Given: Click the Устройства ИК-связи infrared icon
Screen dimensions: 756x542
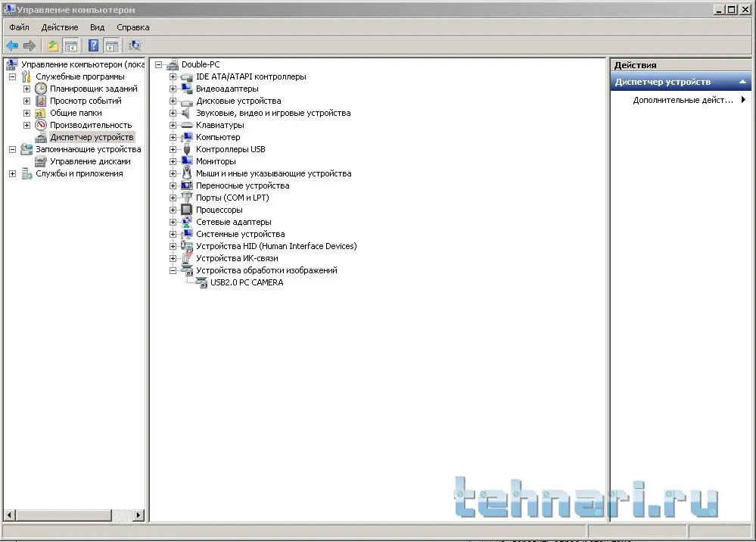Looking at the screenshot, I should pyautogui.click(x=187, y=258).
